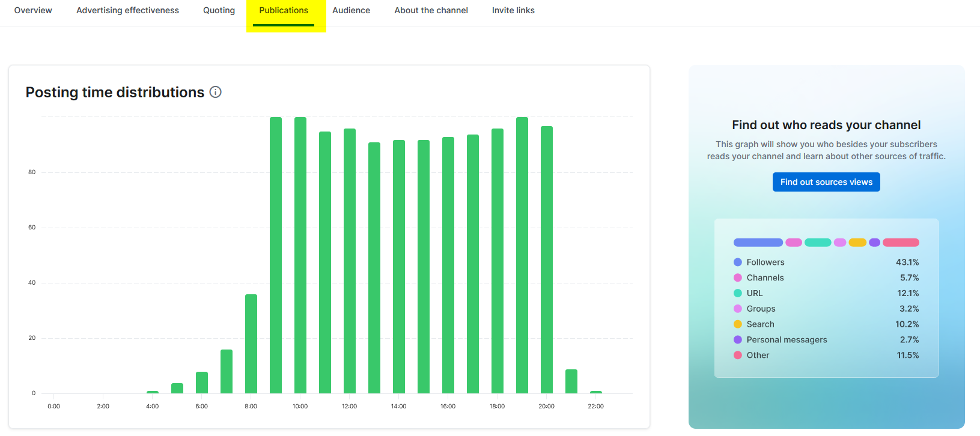The width and height of the screenshot is (980, 436).
Task: Click the teal URL legend dot
Action: pyautogui.click(x=738, y=293)
